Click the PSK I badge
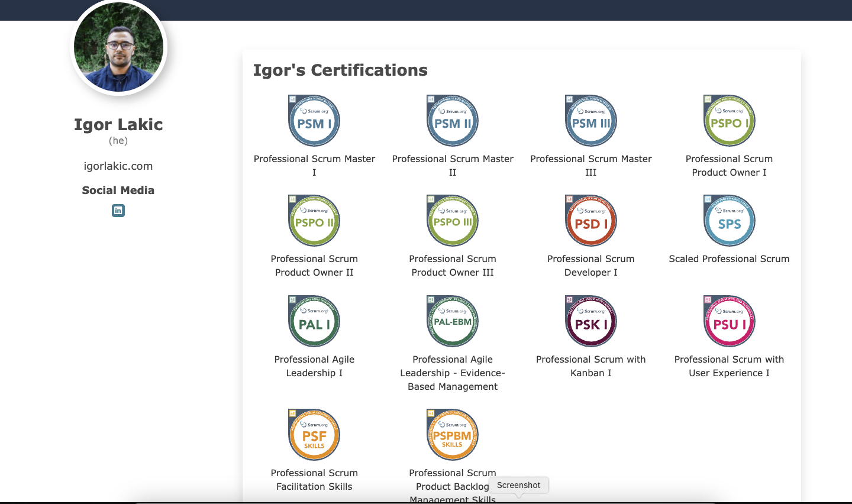The width and height of the screenshot is (852, 504). coord(591,321)
